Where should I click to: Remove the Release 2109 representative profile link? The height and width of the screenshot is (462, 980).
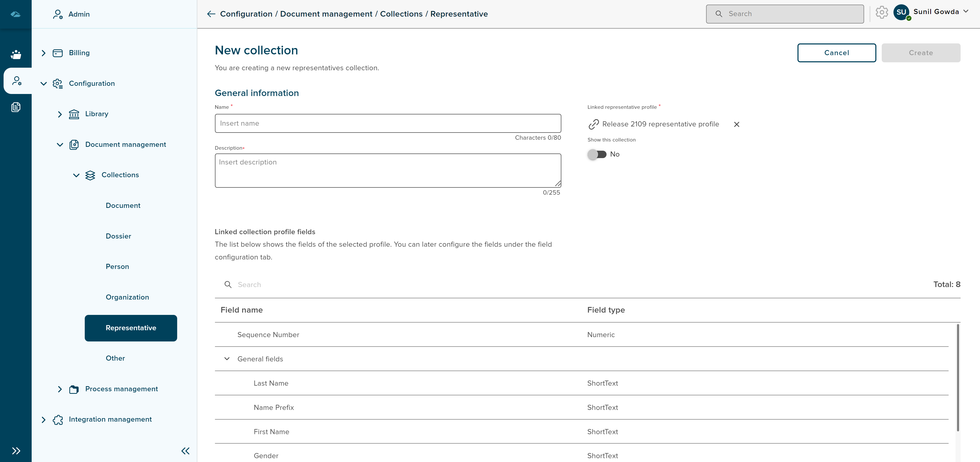(x=737, y=124)
